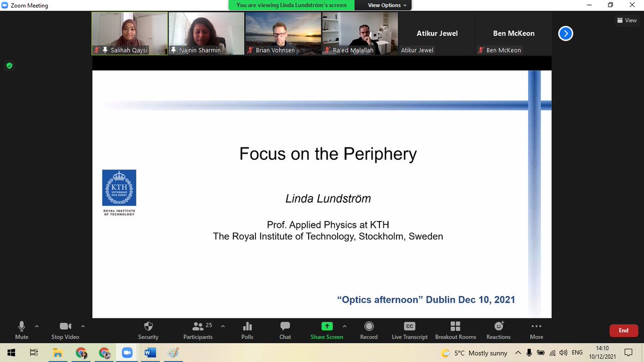
Task: Open the Chat panel
Action: tap(285, 330)
